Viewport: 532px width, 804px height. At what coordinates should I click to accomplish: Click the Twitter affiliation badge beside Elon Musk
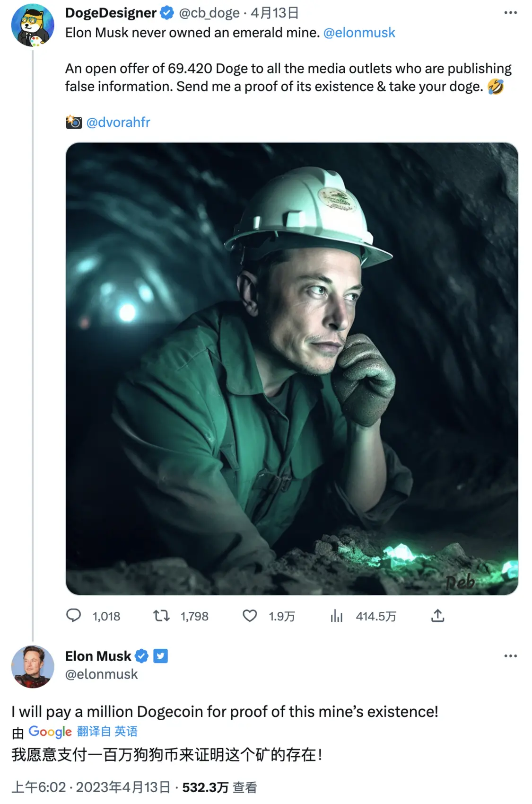[161, 656]
